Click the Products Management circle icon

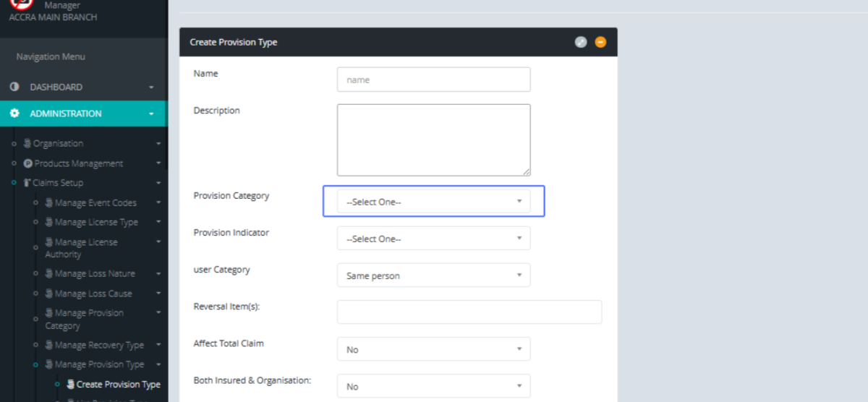(28, 163)
